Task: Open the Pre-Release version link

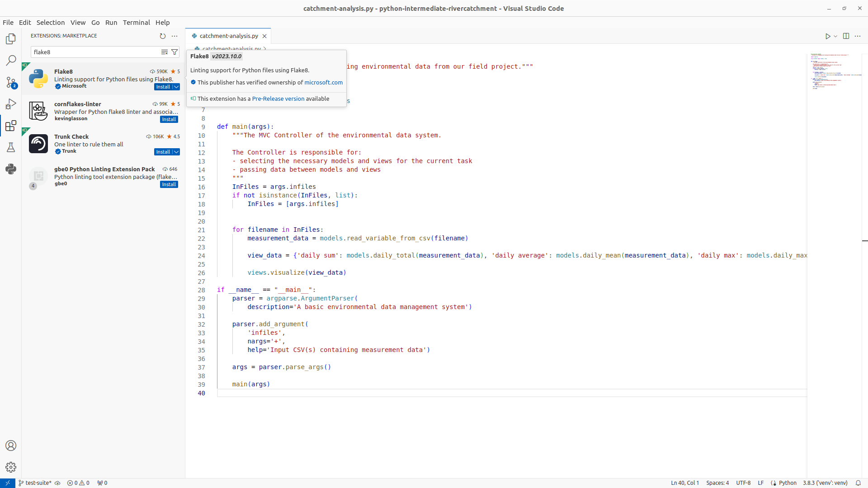Action: click(278, 99)
